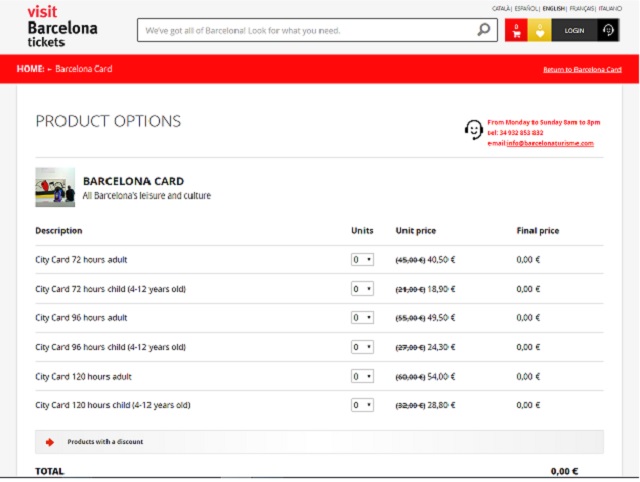Click the Barcelona Card product thumbnail
This screenshot has width=640, height=482.
pos(55,187)
